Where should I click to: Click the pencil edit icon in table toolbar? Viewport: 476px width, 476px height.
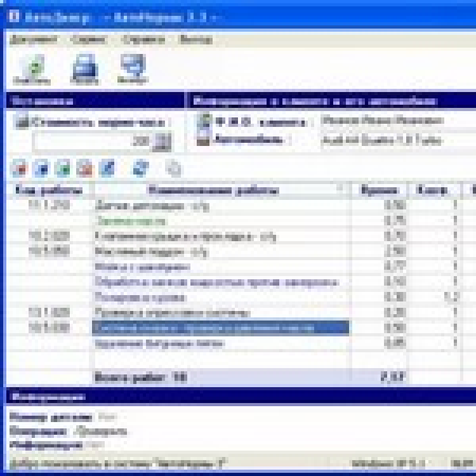(107, 168)
